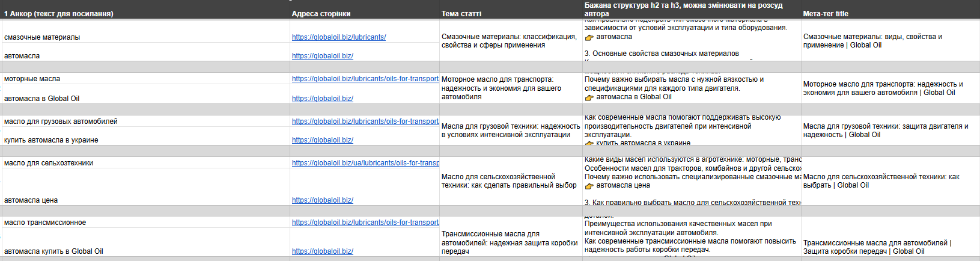The image size is (980, 261).
Task: Select the 'масло для сельхозтехники' cell
Action: [x=146, y=163]
